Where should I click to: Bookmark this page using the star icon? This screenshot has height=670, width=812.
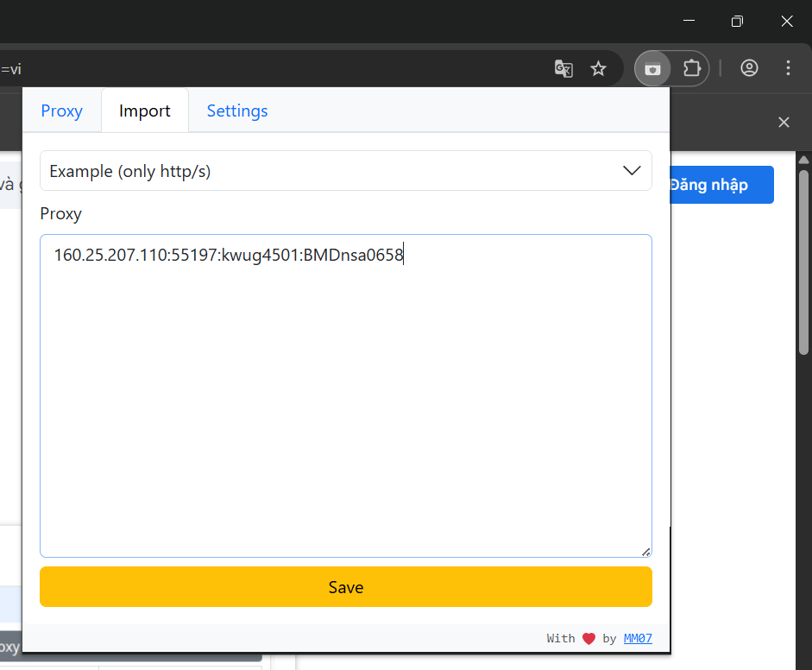coord(598,67)
